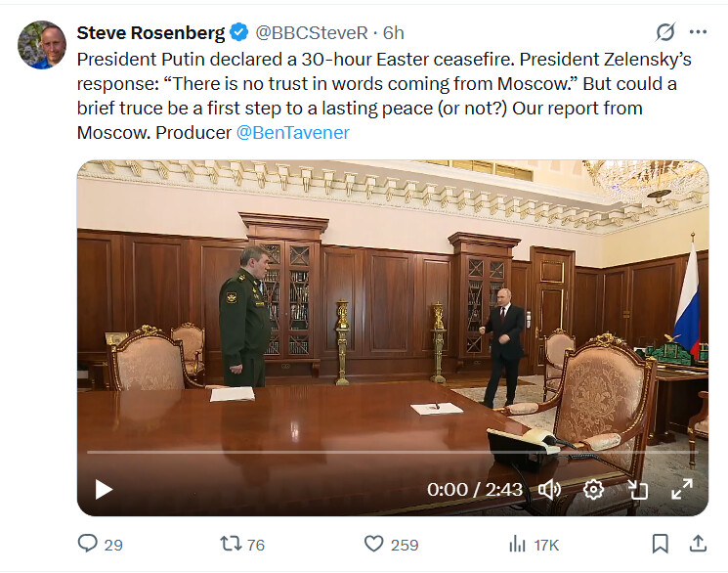
Task: Open the 6h timestamp link
Action: click(x=393, y=33)
